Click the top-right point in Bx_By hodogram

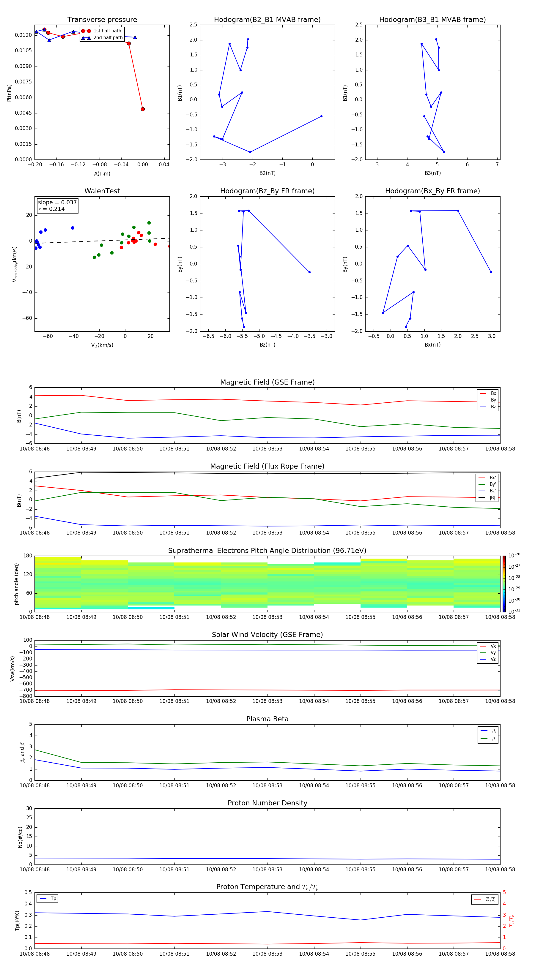click(x=458, y=211)
